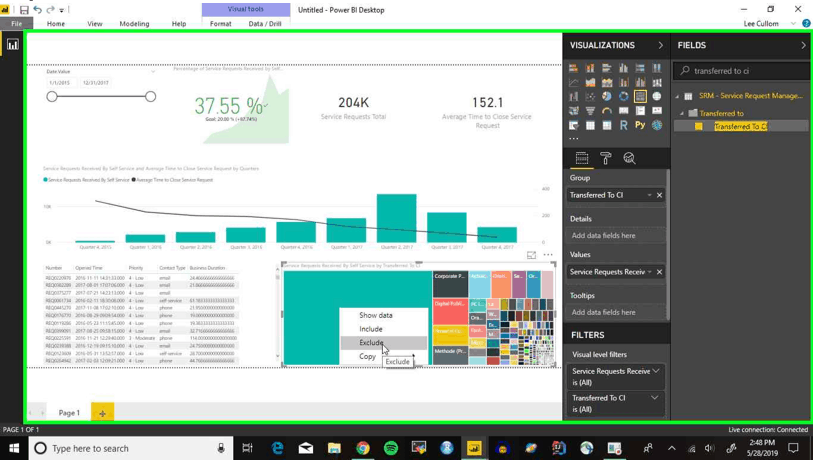Collapse the Visualizations pane
This screenshot has width=816, height=461.
pyautogui.click(x=660, y=45)
